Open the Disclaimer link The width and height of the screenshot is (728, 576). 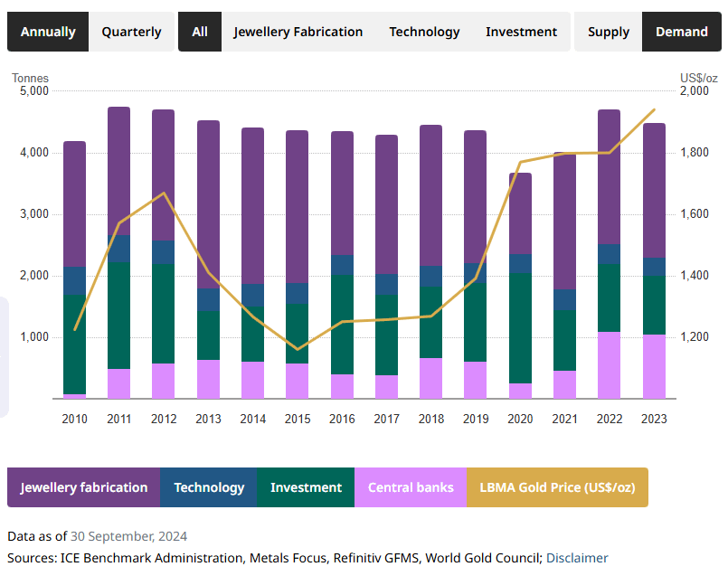click(577, 558)
